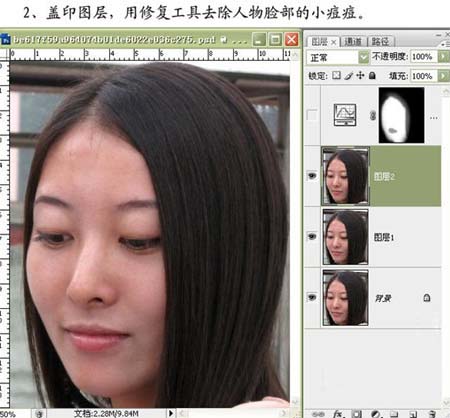The image size is (450, 418).
Task: Open the layer style fx menu
Action: pos(338,414)
